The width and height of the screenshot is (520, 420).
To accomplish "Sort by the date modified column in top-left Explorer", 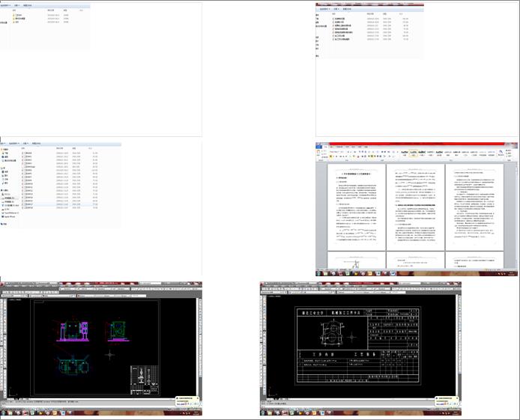I will coord(51,10).
